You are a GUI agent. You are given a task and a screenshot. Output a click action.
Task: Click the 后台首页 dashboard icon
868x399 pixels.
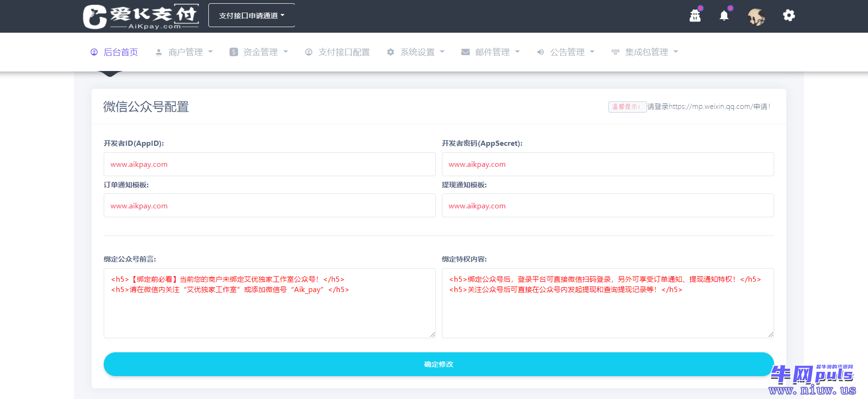[94, 52]
